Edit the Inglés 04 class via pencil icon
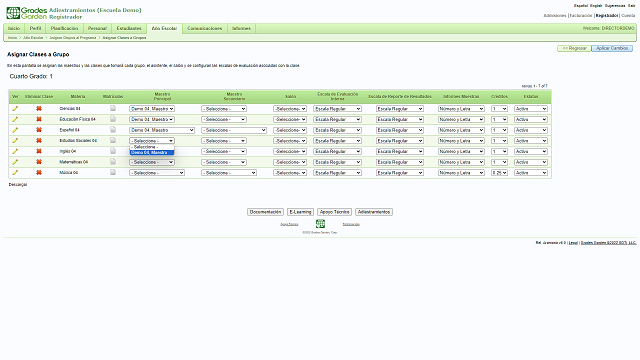Viewport: 640px width, 360px height. [x=15, y=151]
